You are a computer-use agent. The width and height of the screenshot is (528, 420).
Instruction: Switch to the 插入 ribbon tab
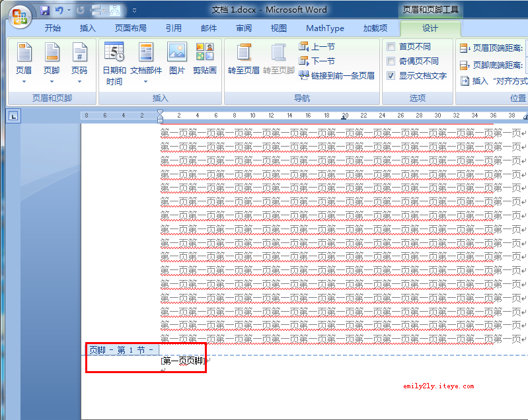[x=87, y=28]
